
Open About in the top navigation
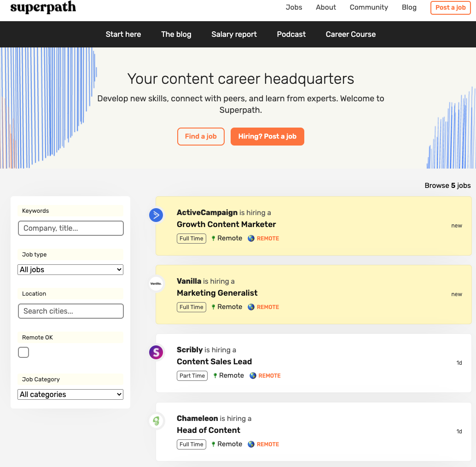(x=326, y=7)
